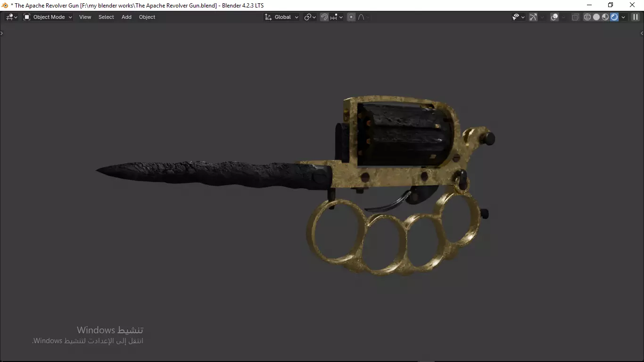Screen dimensions: 644x362
Task: Toggle the viewport gizmos
Action: pos(533,17)
